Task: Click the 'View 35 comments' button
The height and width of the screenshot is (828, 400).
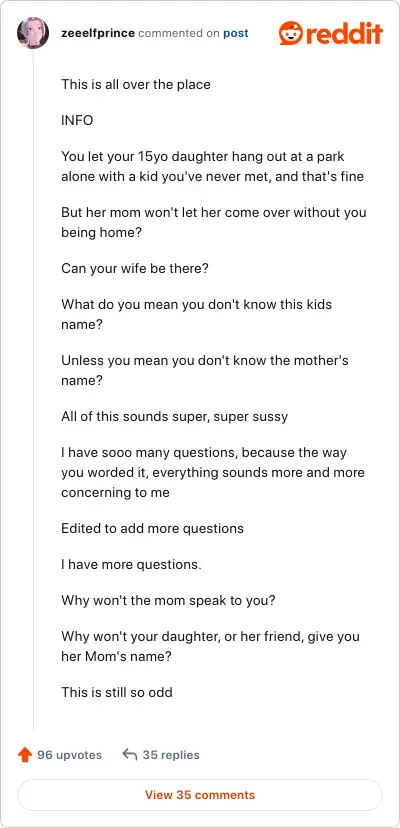Action: (200, 795)
